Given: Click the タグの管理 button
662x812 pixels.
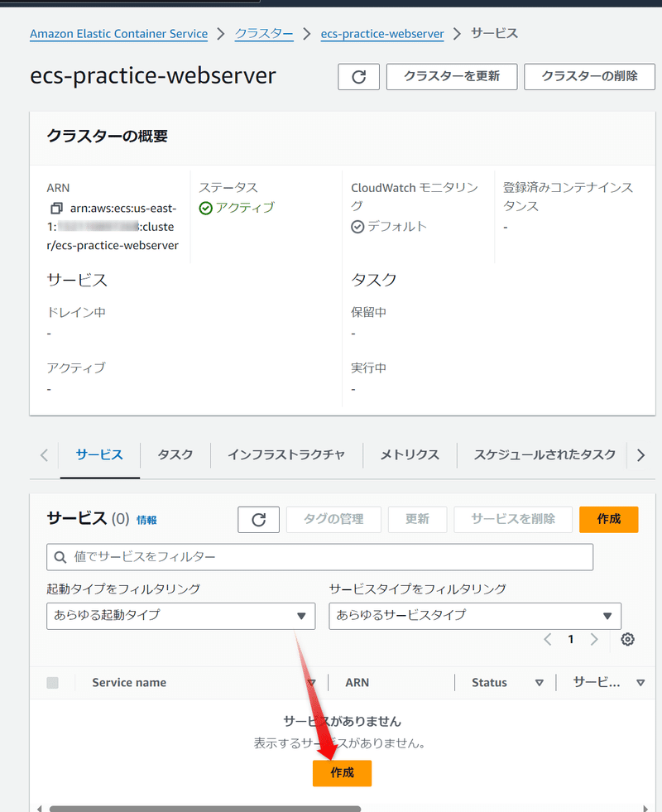Looking at the screenshot, I should click(x=333, y=520).
